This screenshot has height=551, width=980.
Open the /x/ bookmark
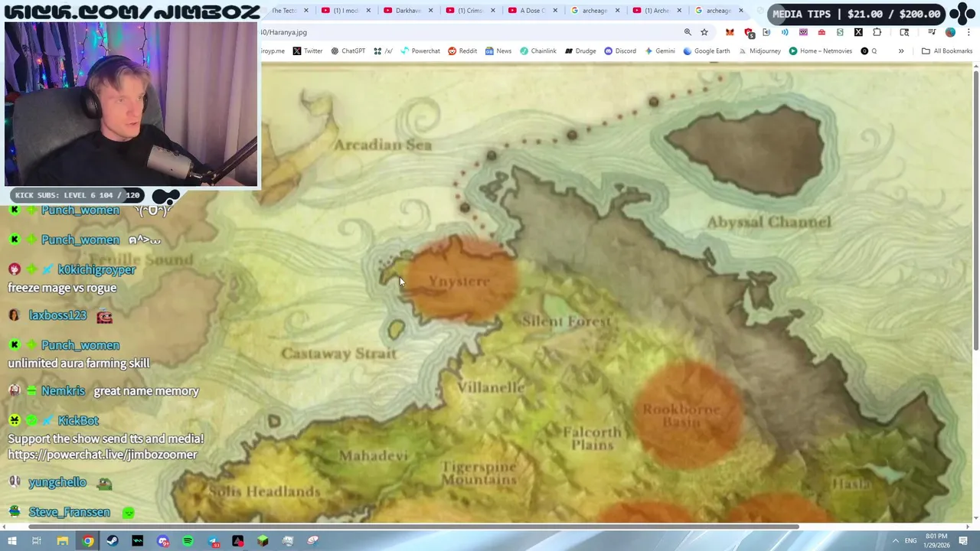point(383,51)
